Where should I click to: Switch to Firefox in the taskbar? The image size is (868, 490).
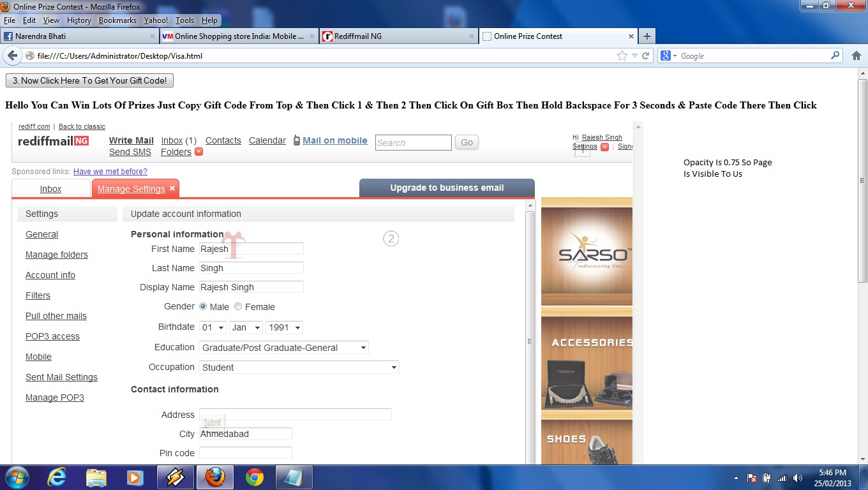pyautogui.click(x=215, y=477)
